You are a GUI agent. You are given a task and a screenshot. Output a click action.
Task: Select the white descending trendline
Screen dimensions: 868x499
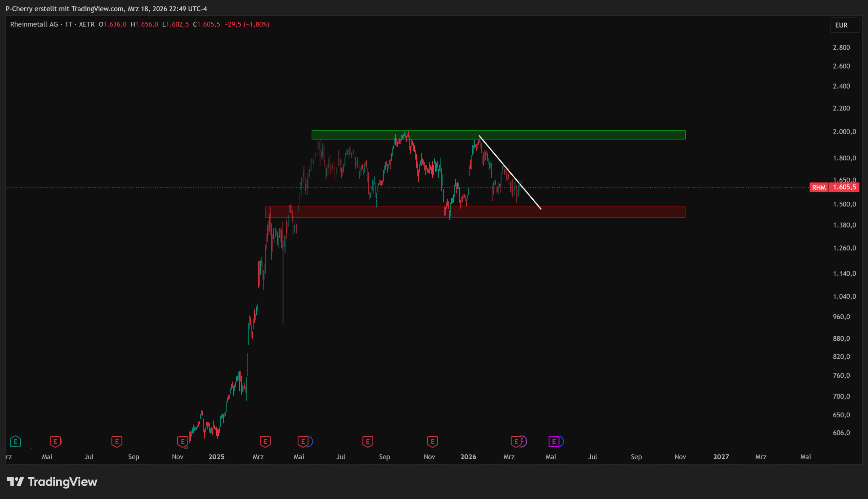tap(531, 198)
